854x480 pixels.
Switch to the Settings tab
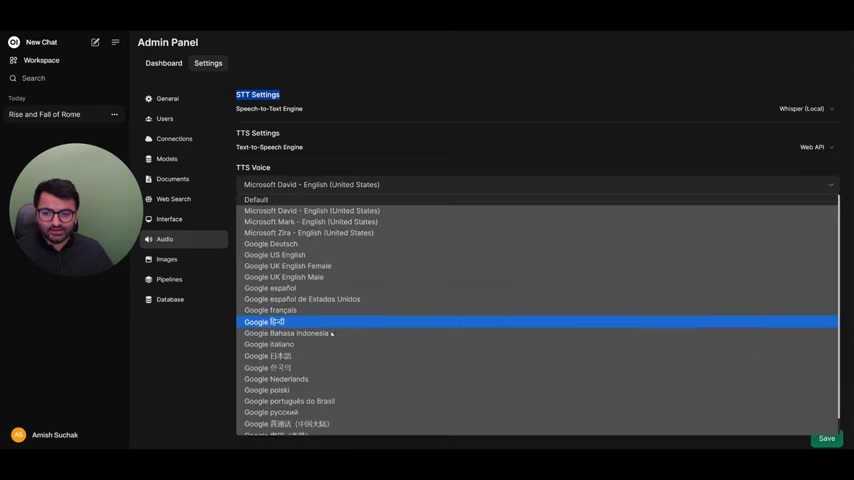click(x=208, y=63)
